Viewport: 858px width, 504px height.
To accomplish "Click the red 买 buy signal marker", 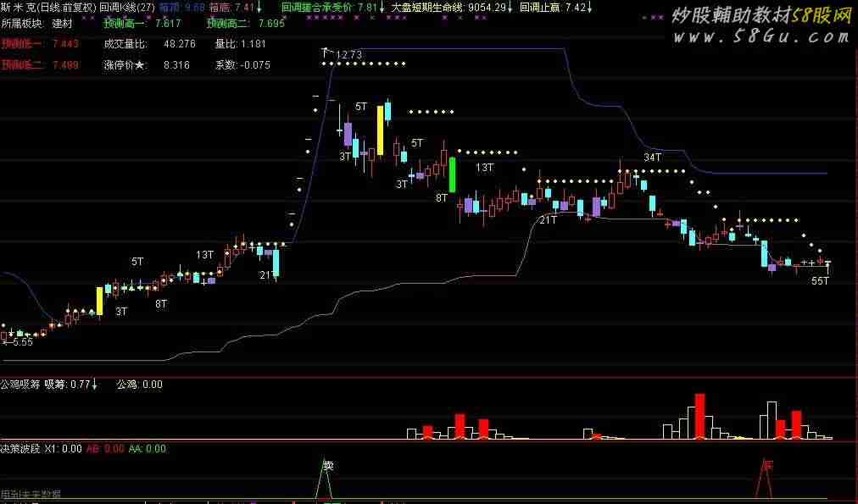I will (768, 466).
